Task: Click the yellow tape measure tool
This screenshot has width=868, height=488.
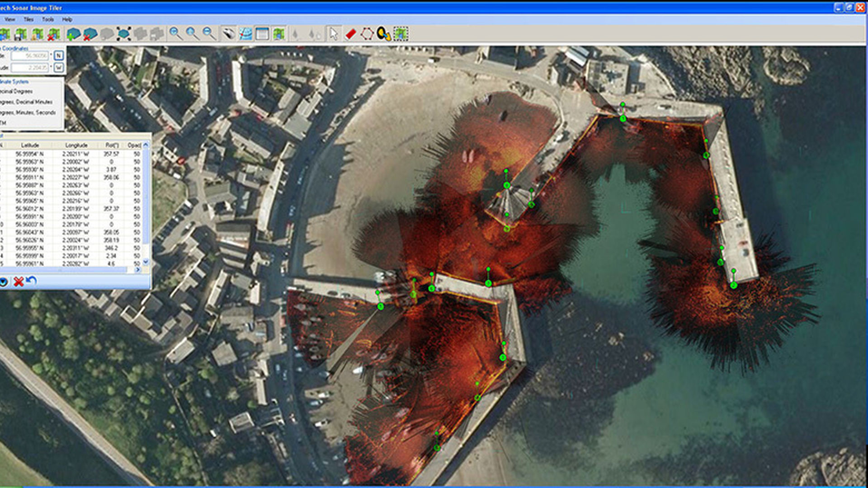Action: [x=383, y=34]
